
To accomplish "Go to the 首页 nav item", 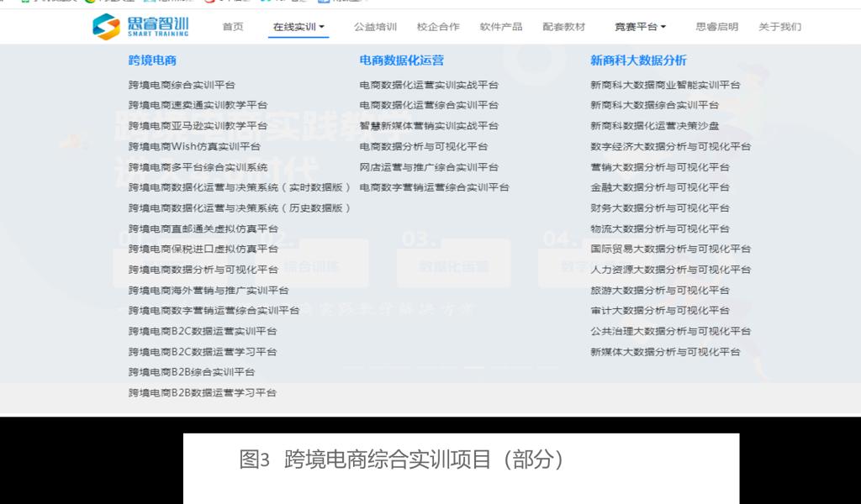I will (233, 27).
